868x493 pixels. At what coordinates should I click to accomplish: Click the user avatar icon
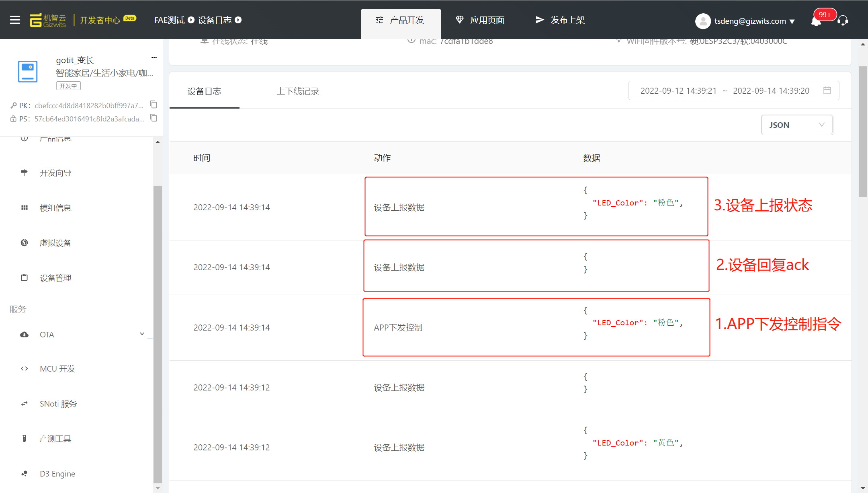tap(703, 21)
